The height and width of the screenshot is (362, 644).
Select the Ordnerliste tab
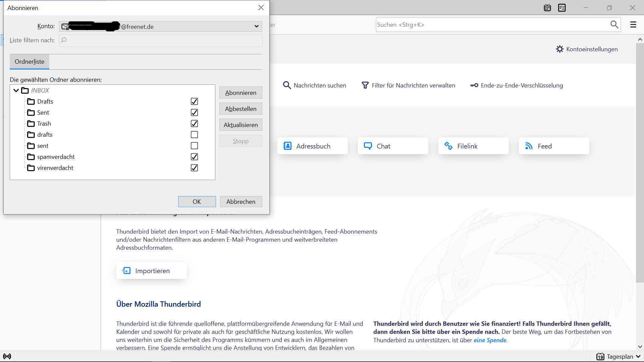(x=30, y=62)
